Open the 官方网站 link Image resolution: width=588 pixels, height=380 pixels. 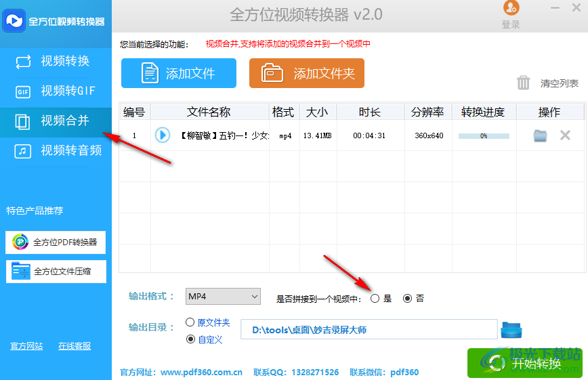[26, 346]
